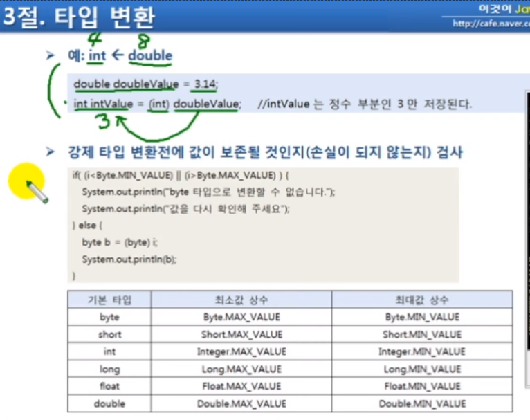Viewport: 530px width, 420px height.
Task: Click table cell "Double.MAX_VALUE"
Action: point(241,403)
